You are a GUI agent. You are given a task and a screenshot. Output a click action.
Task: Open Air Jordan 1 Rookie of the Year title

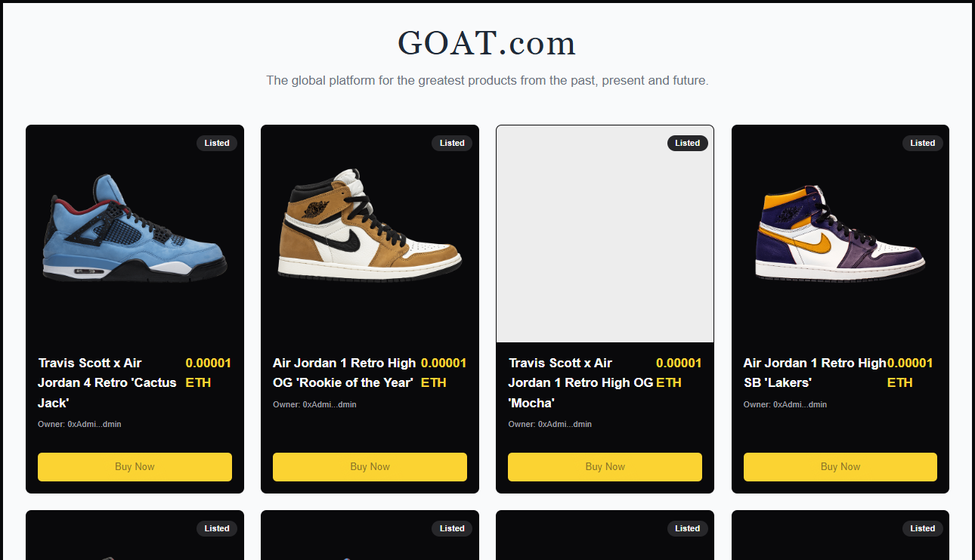pyautogui.click(x=344, y=373)
